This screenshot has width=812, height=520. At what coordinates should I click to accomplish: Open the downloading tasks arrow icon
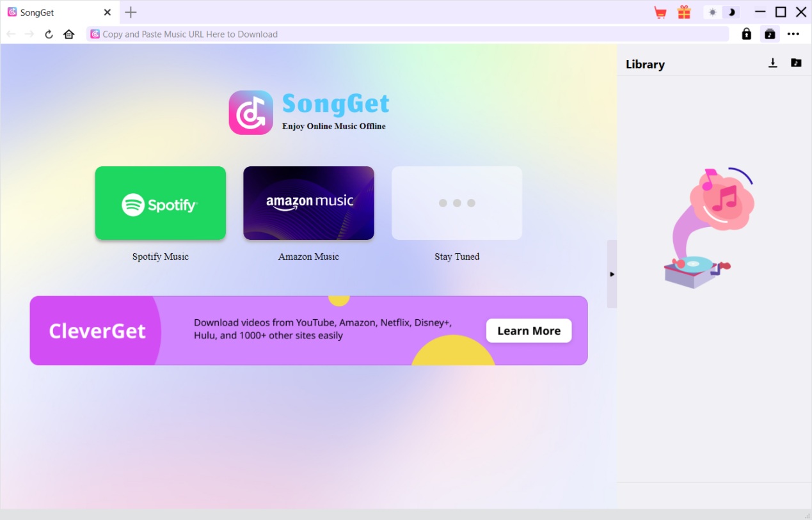(x=773, y=63)
